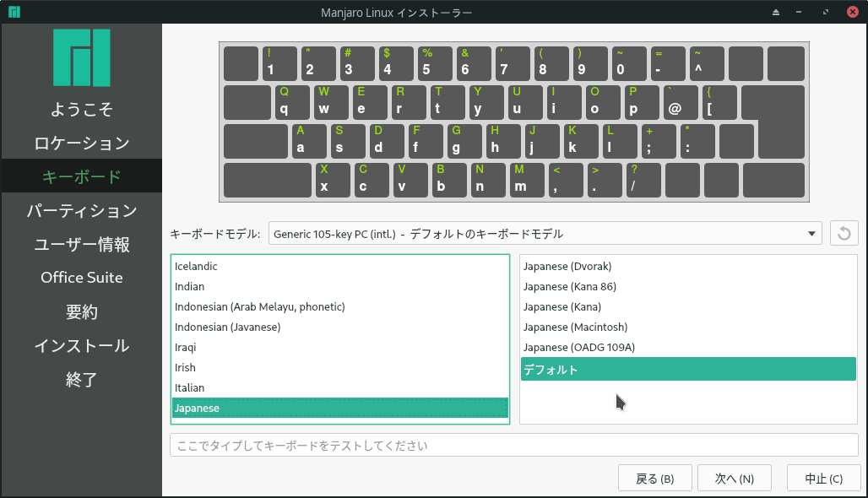Choose Irish in the layout list
The height and width of the screenshot is (498, 868).
(340, 367)
